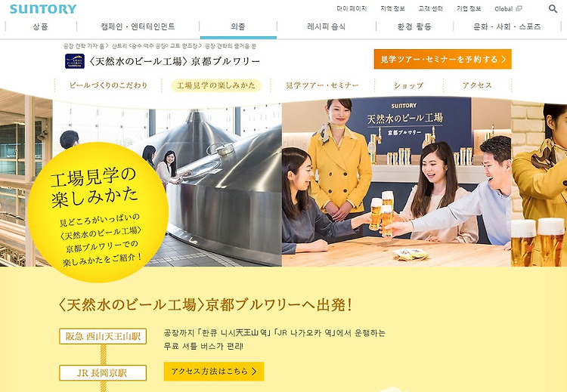Open the 문화・사회・스포츠 menu
The height and width of the screenshot is (392, 567).
(x=507, y=26)
